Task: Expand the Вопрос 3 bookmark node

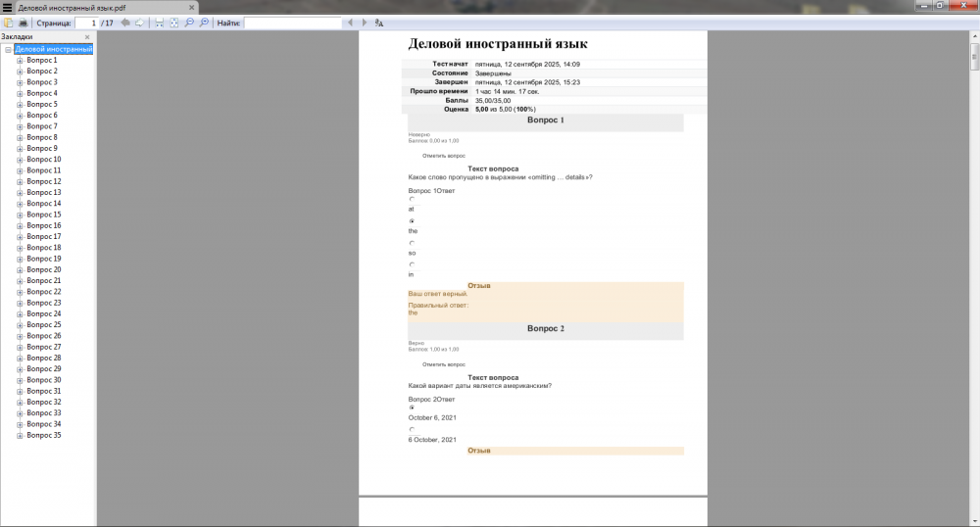Action: point(20,82)
